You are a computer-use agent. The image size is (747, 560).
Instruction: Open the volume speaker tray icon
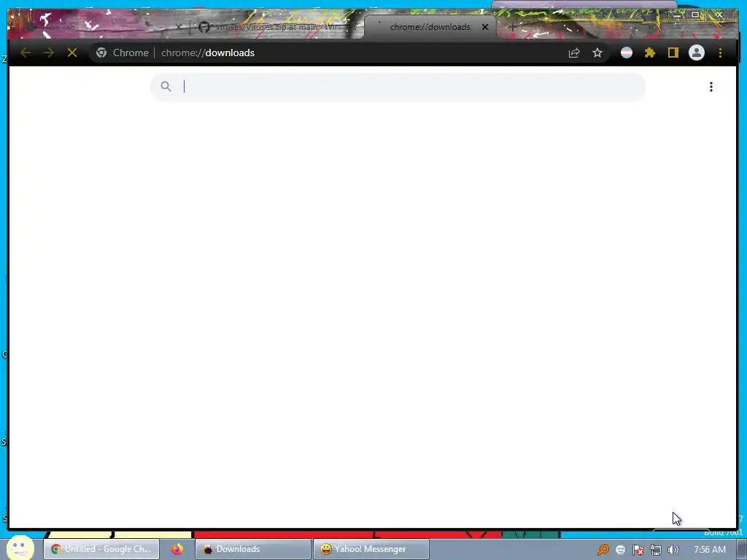click(673, 550)
